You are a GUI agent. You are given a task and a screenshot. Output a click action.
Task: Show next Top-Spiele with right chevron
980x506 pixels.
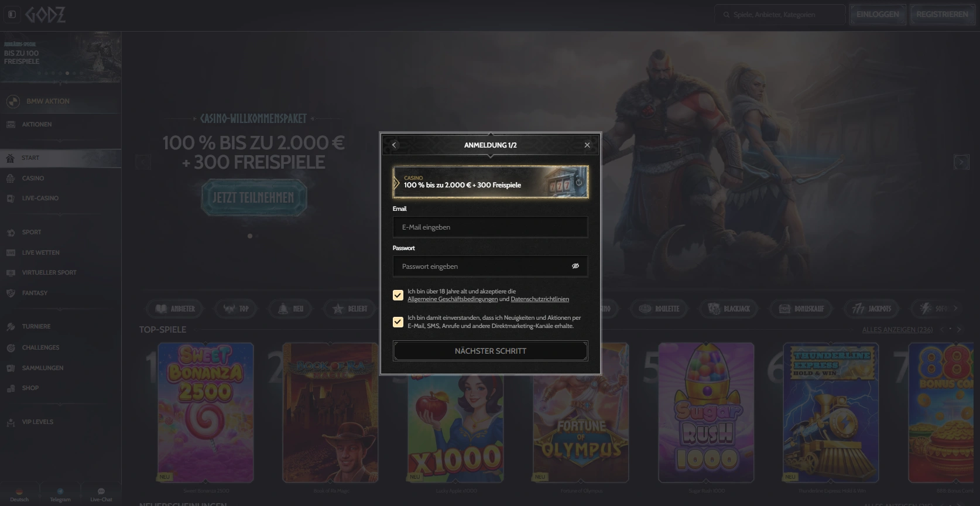click(959, 330)
